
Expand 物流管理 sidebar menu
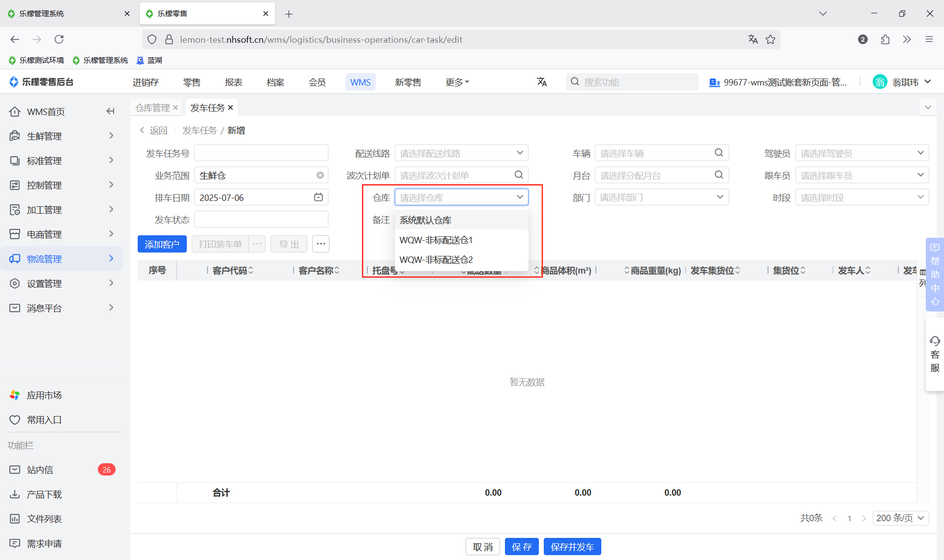tap(62, 259)
